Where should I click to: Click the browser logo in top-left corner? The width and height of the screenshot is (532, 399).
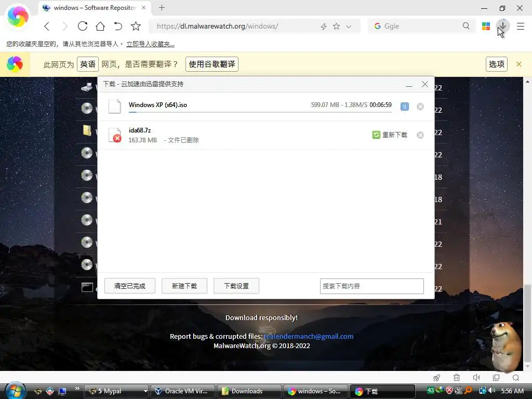coord(18,16)
